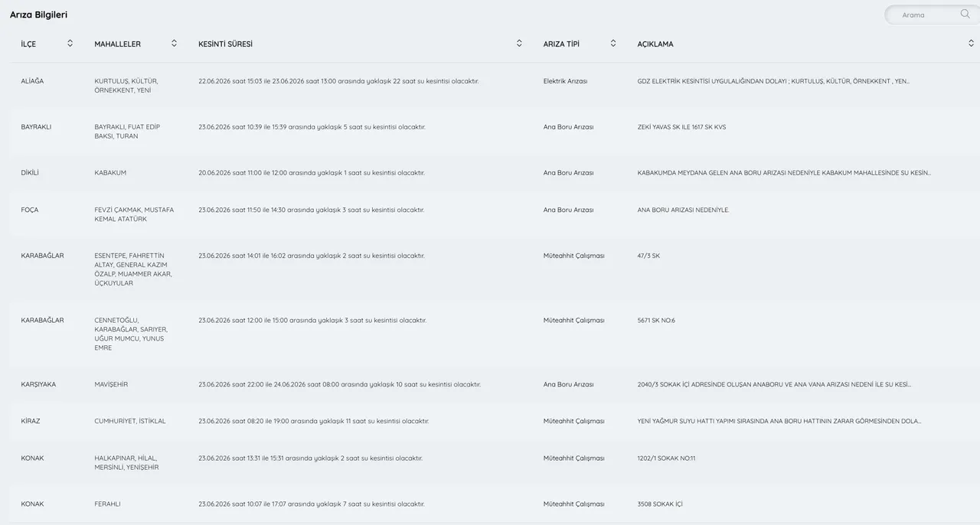Click the 3508 SOKAK İÇİ description
980x525 pixels.
[660, 504]
